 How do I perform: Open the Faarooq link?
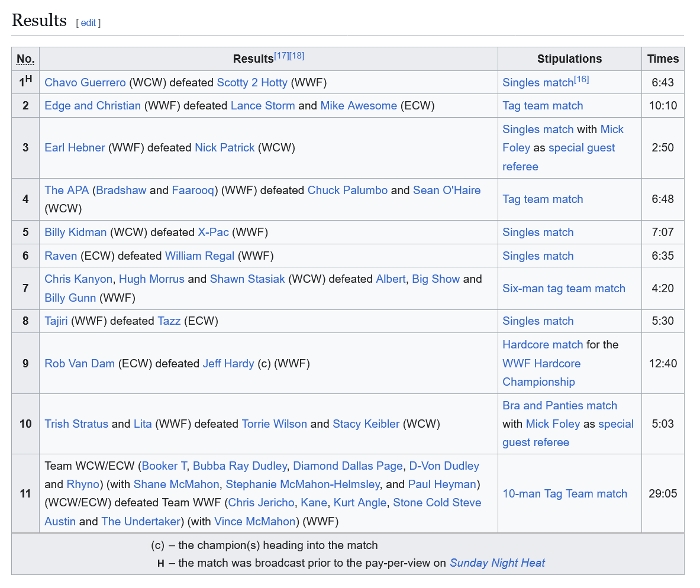pyautogui.click(x=193, y=190)
